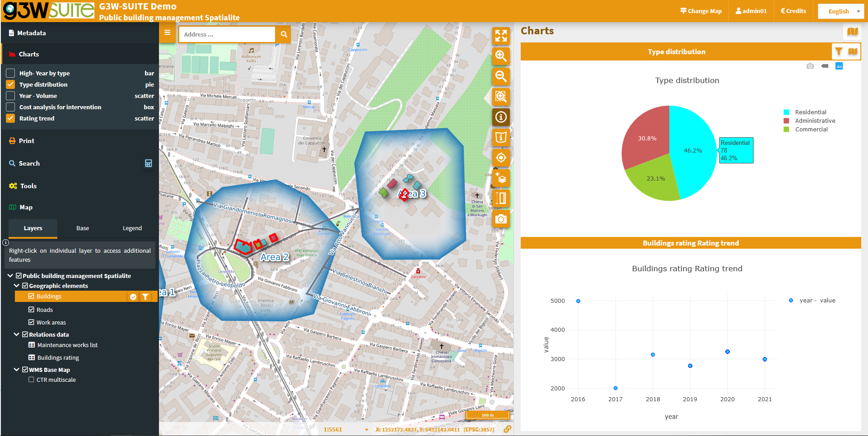Collapse the Geographic elements group
This screenshot has height=436, width=868.
[17, 285]
